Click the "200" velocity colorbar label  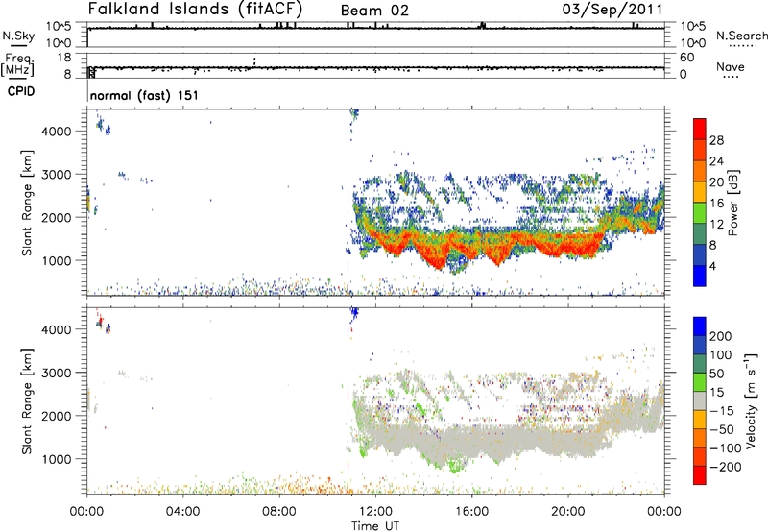pos(721,336)
